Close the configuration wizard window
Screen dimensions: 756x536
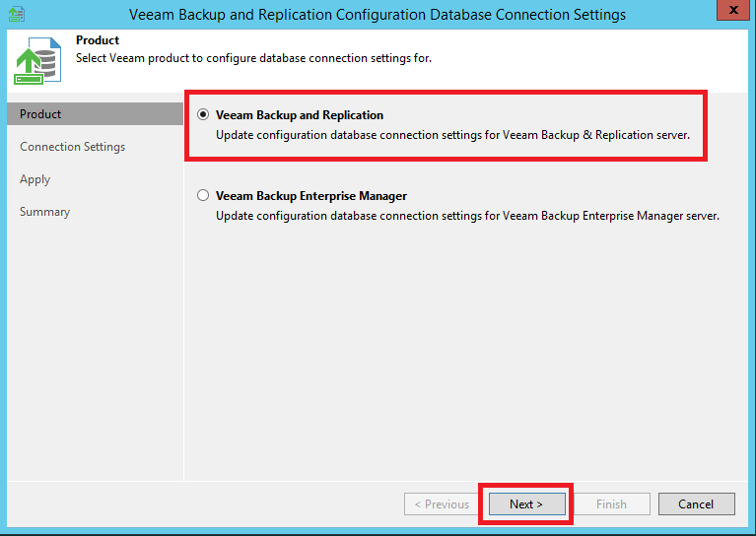[x=733, y=10]
